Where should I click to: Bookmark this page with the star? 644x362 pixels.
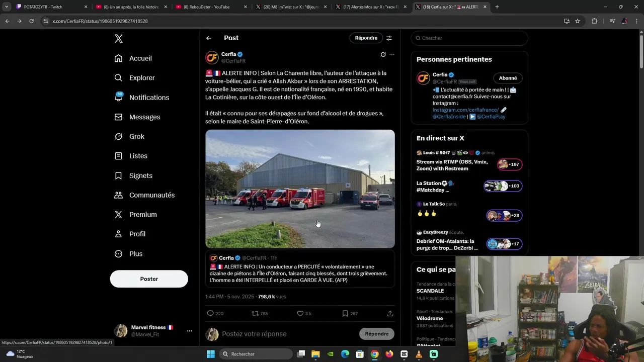coord(578,21)
